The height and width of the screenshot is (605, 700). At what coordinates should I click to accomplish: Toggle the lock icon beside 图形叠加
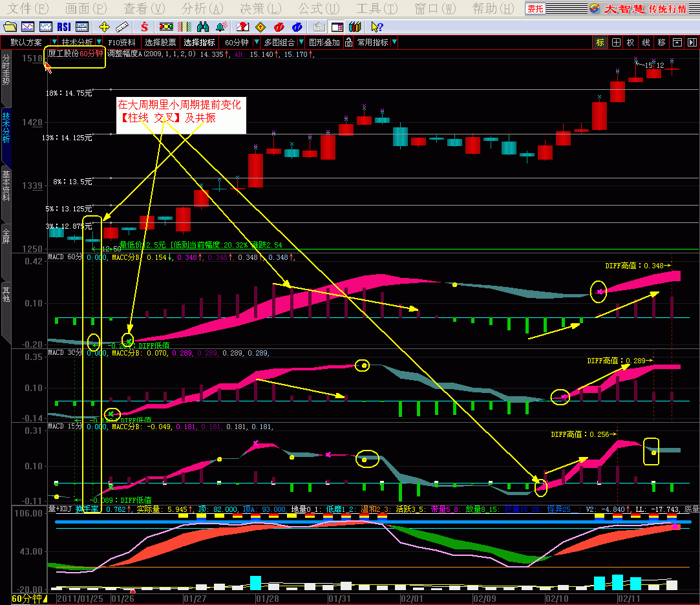tap(348, 43)
